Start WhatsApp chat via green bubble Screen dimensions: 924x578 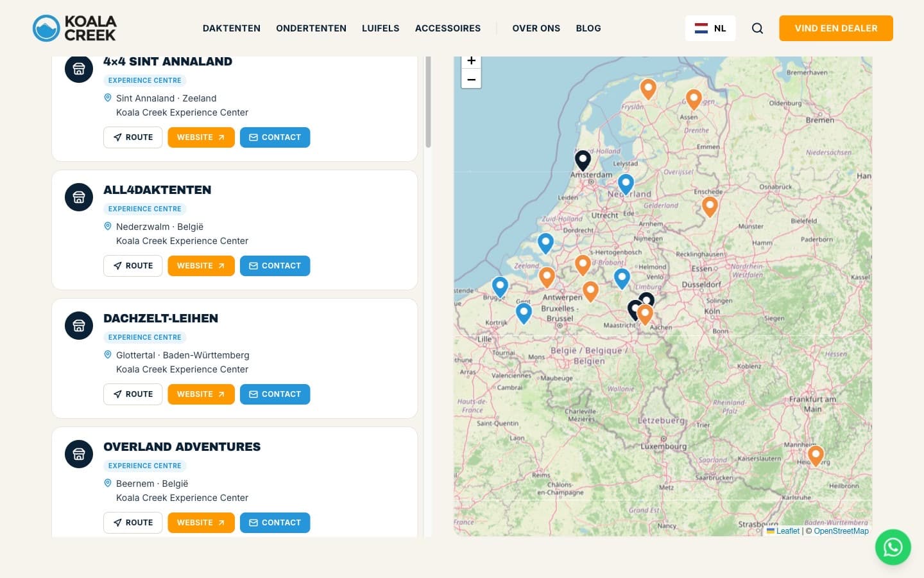893,547
